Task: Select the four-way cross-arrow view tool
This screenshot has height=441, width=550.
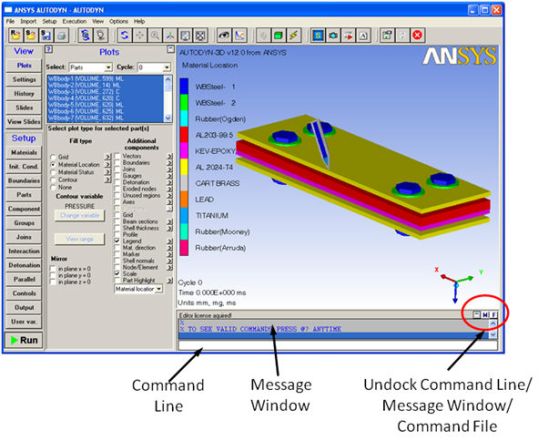Action: tap(140, 35)
